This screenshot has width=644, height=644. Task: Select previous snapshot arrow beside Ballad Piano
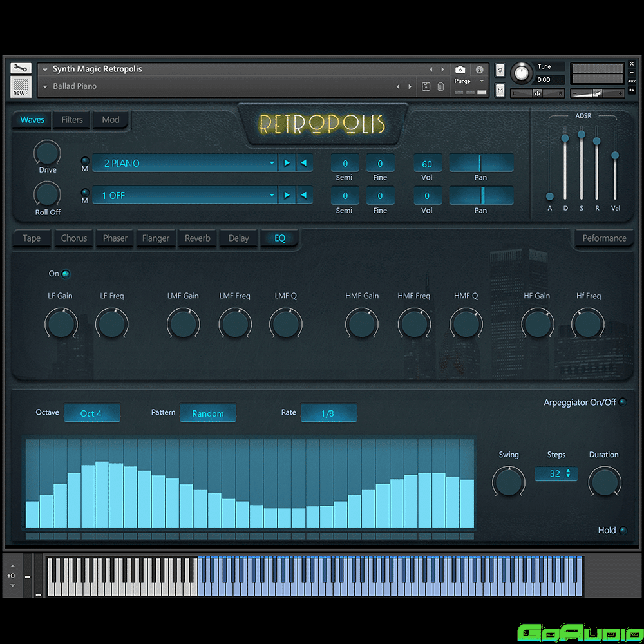[x=397, y=86]
